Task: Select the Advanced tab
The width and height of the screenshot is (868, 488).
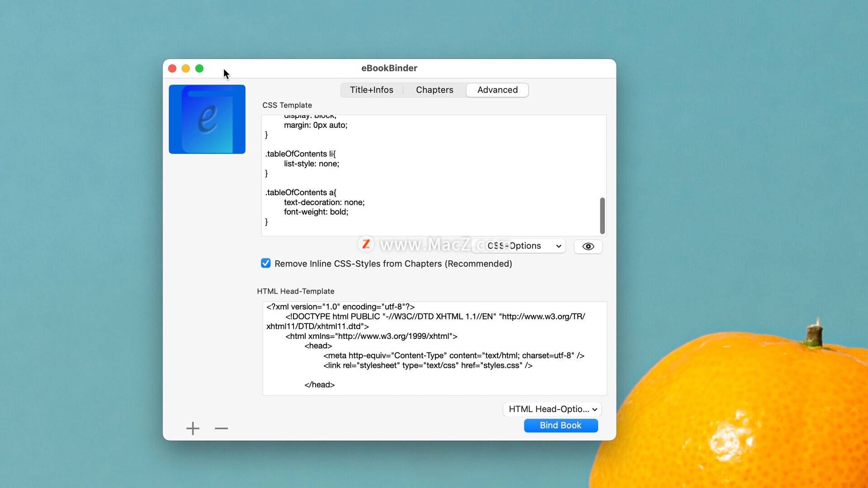Action: click(x=497, y=90)
